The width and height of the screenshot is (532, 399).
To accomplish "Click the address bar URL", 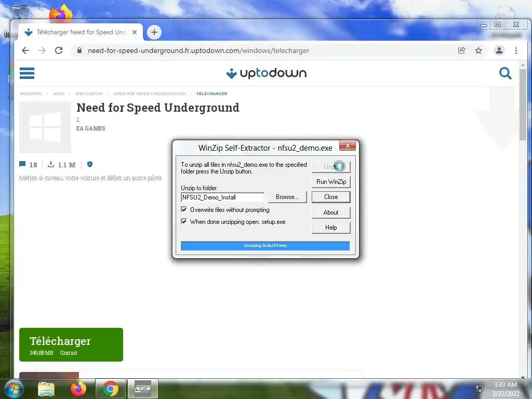I will (198, 50).
